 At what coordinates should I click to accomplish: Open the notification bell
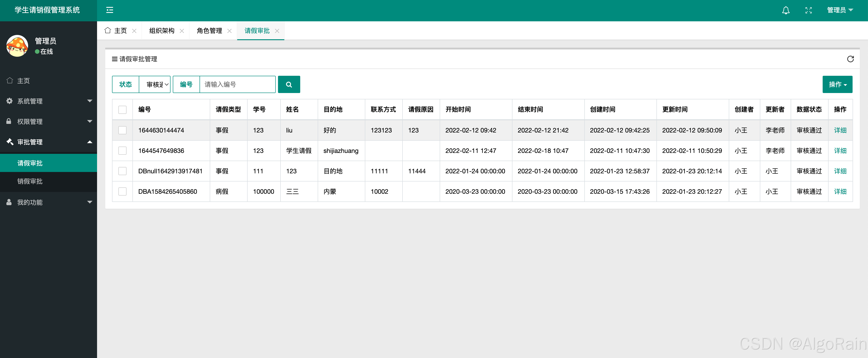click(x=785, y=10)
